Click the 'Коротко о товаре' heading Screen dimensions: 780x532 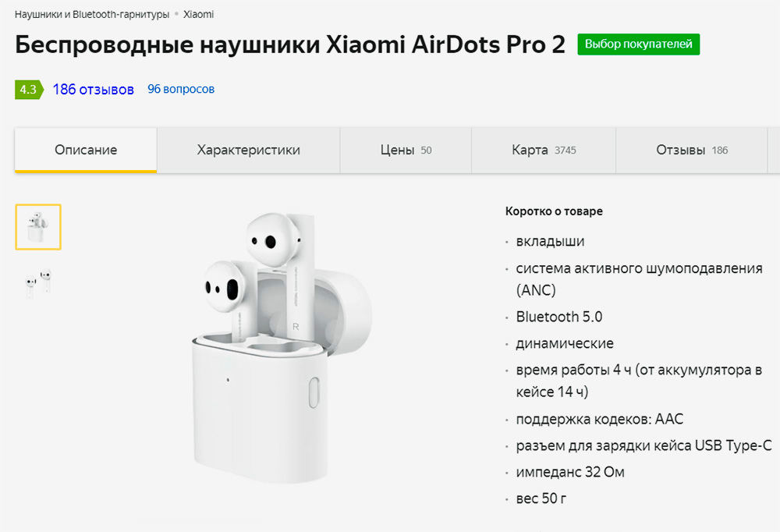click(554, 211)
